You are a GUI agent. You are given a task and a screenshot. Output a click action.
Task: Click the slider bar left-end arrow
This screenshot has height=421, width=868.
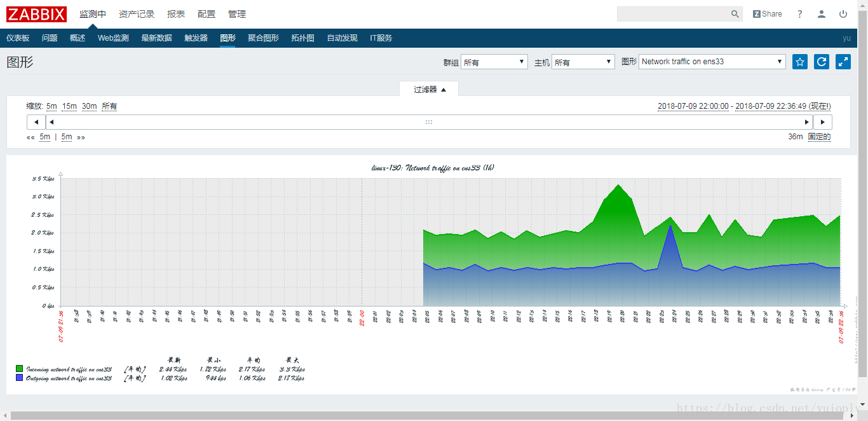51,122
